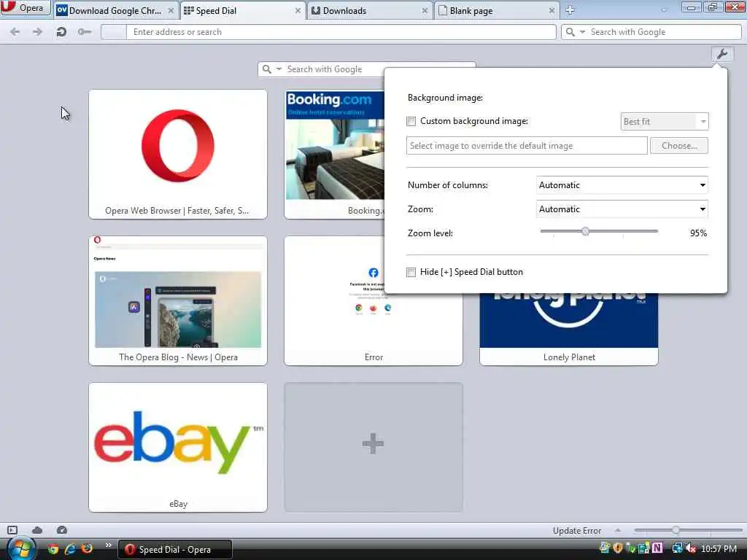Click the Zoom level slider handle

pos(585,231)
